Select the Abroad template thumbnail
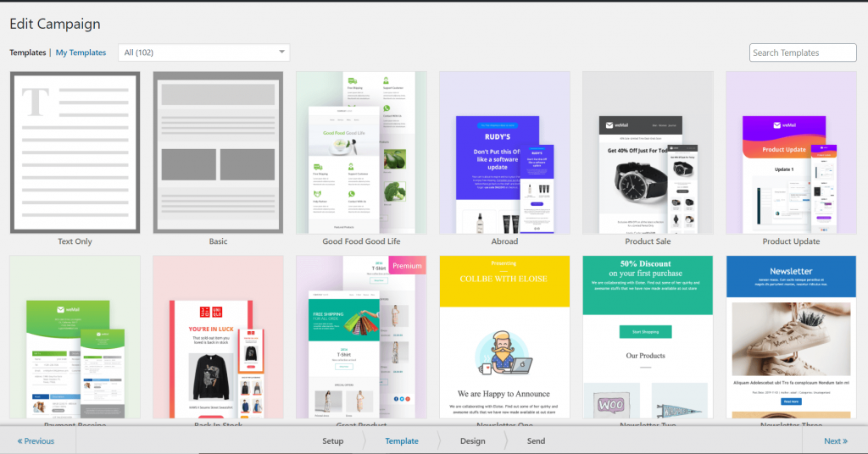 click(x=505, y=152)
